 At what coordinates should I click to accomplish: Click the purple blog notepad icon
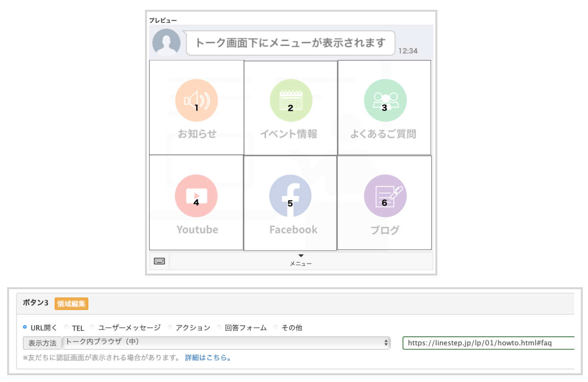385,196
